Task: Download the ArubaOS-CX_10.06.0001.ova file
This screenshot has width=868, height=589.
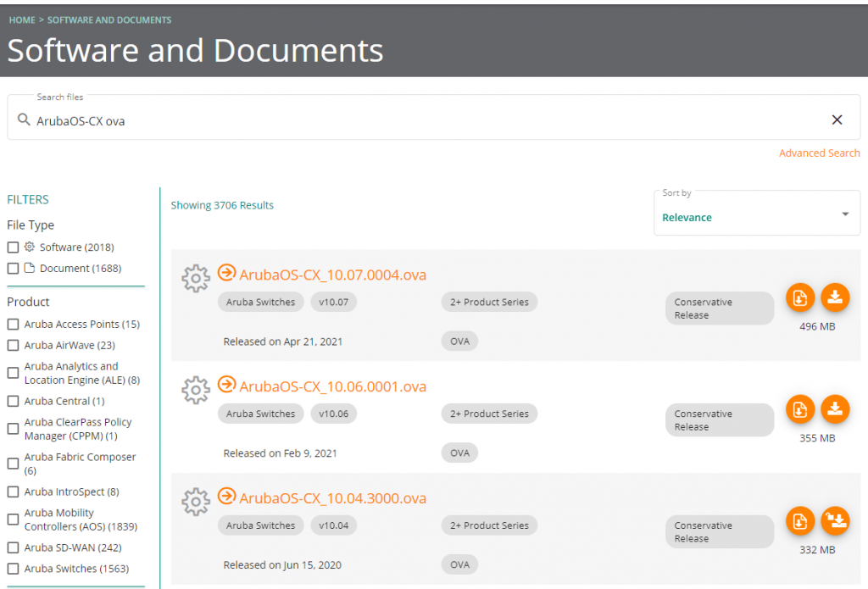Action: click(835, 409)
